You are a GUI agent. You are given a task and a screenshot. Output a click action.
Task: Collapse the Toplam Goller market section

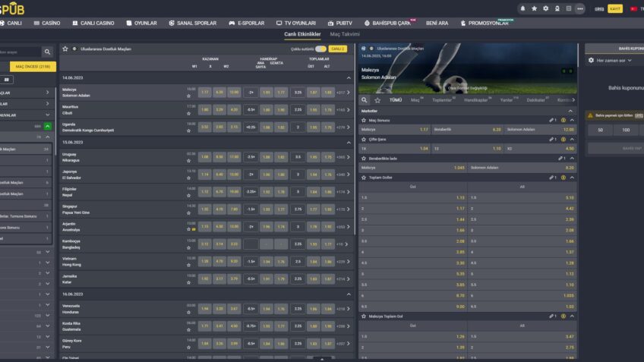572,178
